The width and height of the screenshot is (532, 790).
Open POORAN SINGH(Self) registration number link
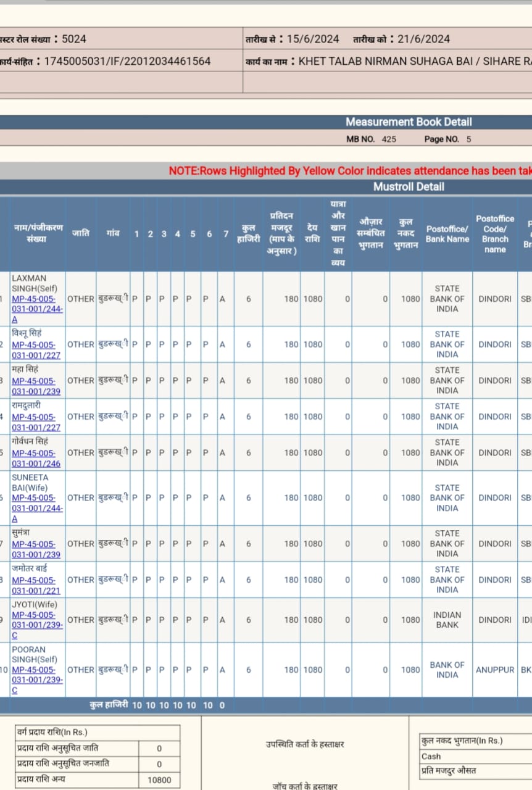pyautogui.click(x=37, y=680)
